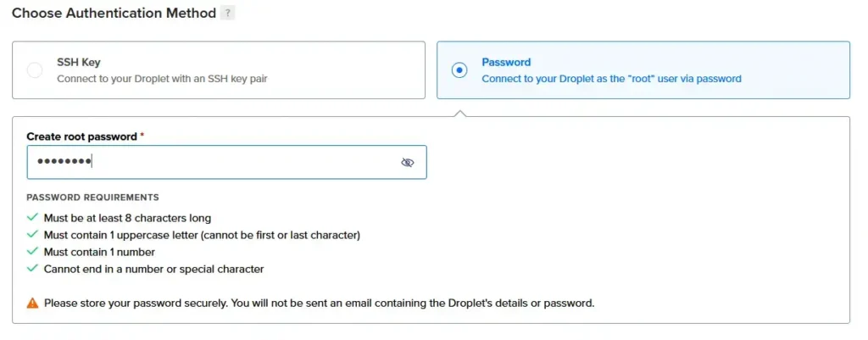Click checkmark beside cannot end requirement

33,269
